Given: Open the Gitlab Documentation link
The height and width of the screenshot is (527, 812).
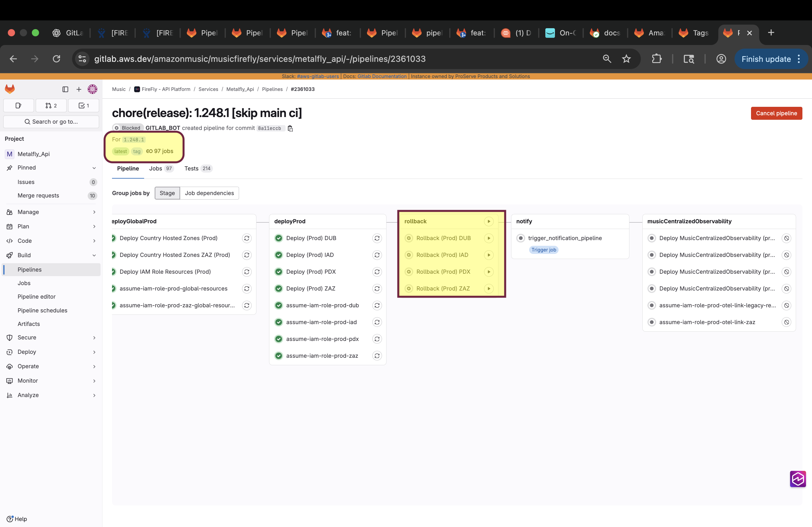Looking at the screenshot, I should (x=382, y=76).
